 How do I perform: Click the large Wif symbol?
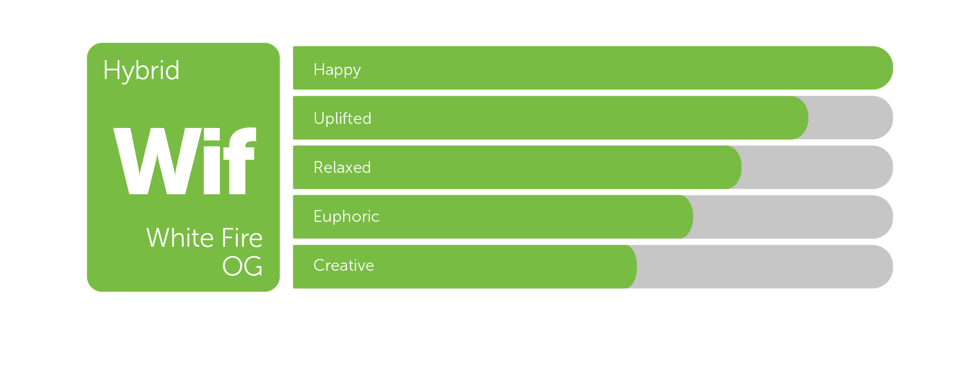tap(184, 161)
